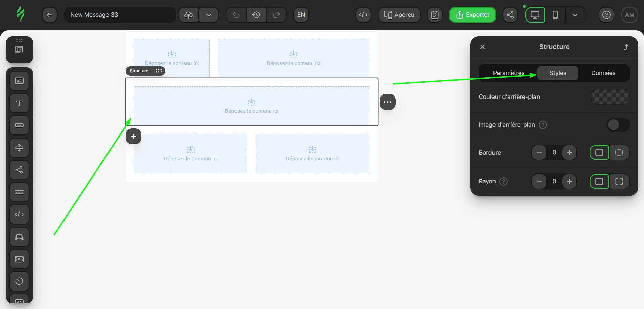The width and height of the screenshot is (644, 309).
Task: Expand the structure options with the ellipsis button
Action: [x=387, y=102]
